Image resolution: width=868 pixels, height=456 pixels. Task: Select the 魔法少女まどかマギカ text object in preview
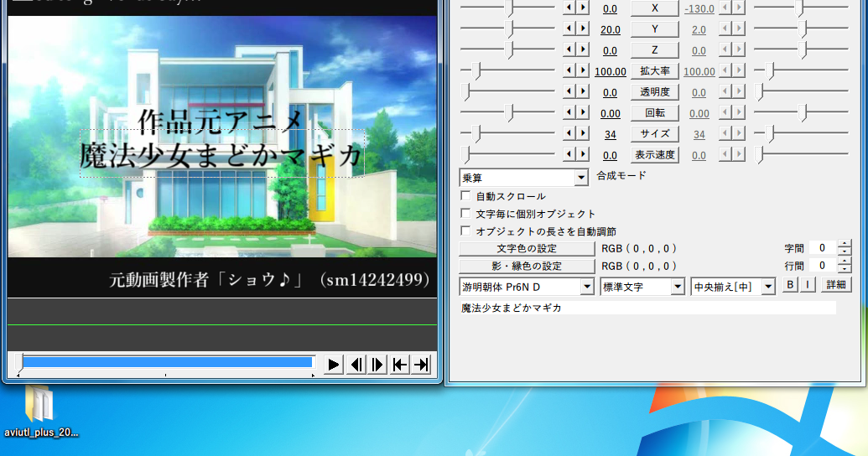tap(222, 154)
